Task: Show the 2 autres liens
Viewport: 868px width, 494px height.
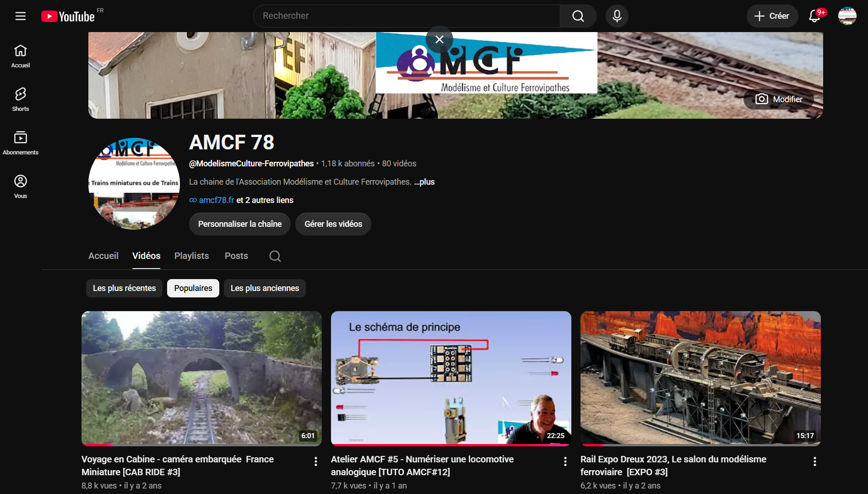Action: tap(265, 200)
